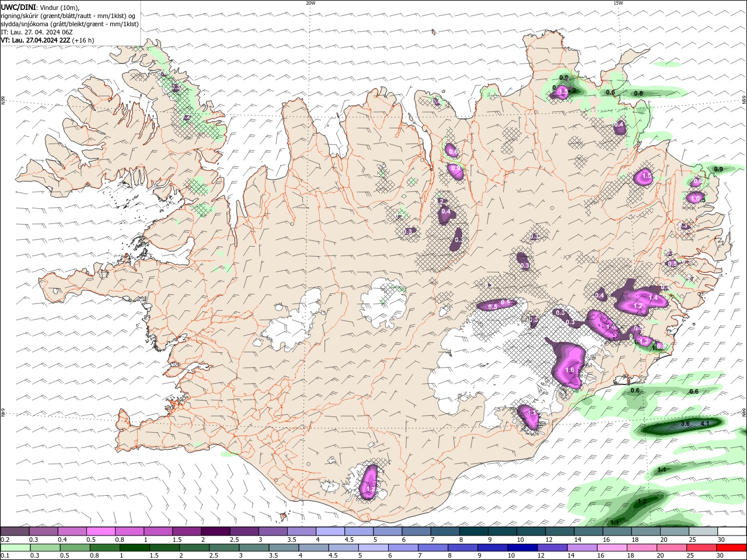Click the medium green 0.8 legend swatch

(104, 548)
